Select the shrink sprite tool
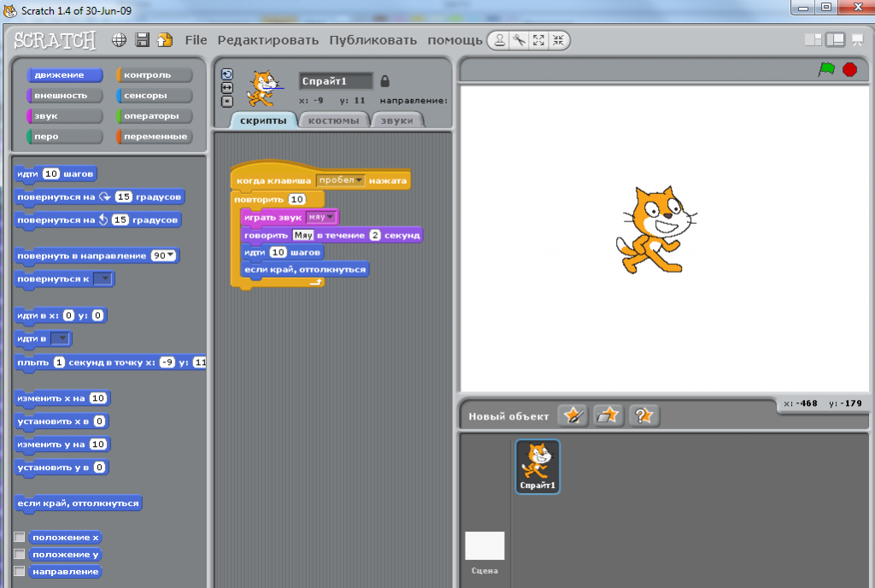This screenshot has width=875, height=588. [x=557, y=38]
